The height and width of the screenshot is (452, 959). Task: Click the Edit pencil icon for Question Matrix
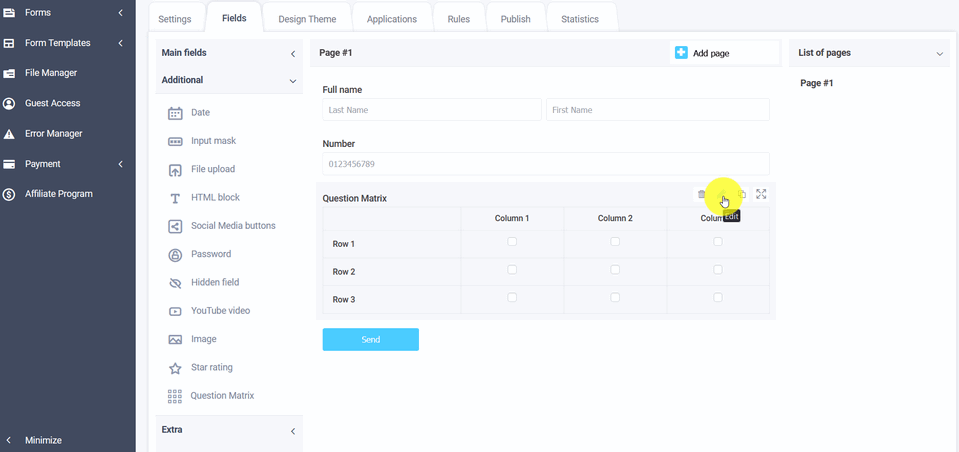[722, 195]
